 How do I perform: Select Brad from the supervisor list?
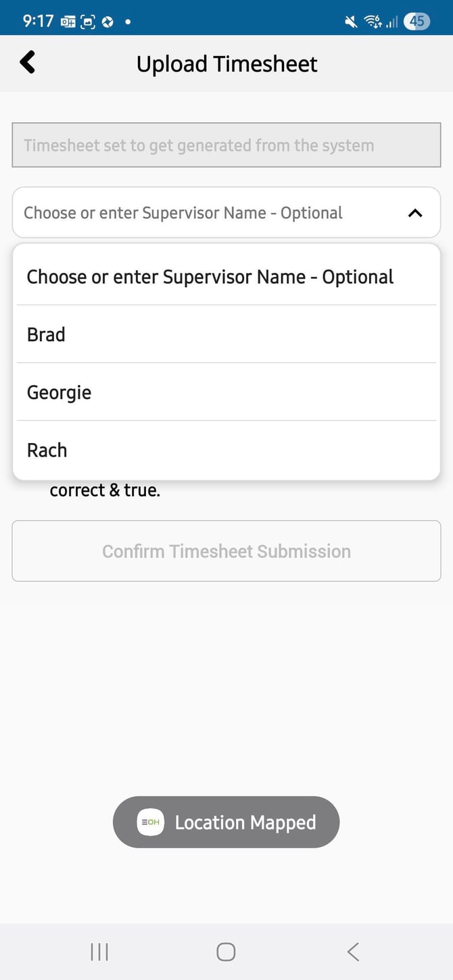(46, 334)
